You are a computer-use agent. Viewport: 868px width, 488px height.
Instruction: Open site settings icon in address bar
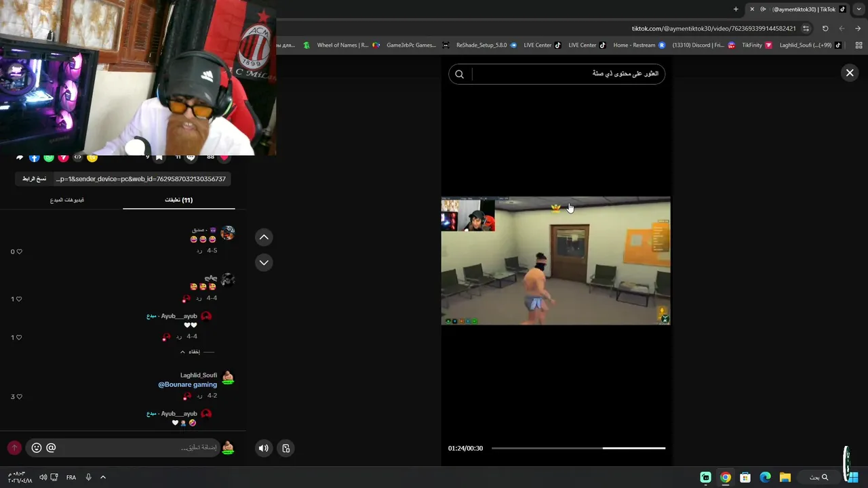[806, 28]
